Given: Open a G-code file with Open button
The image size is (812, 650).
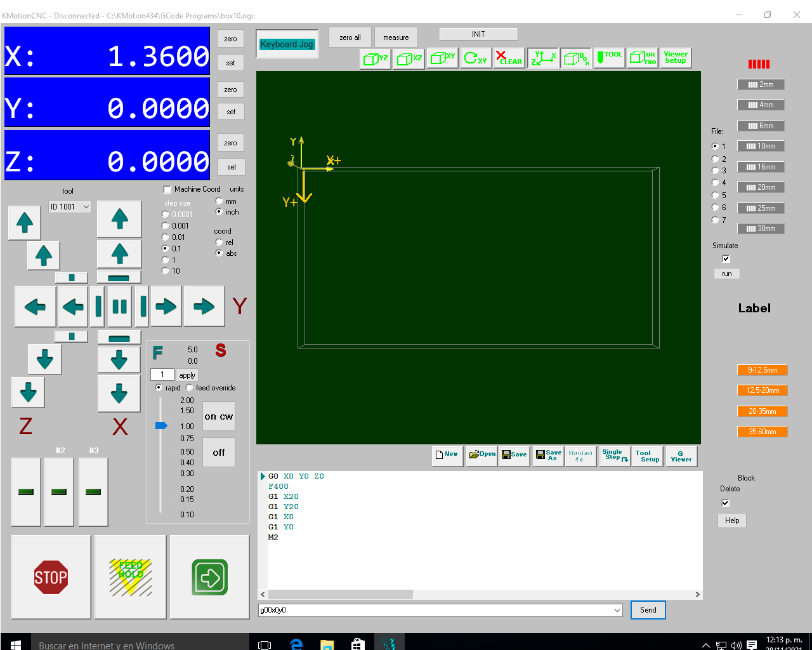Looking at the screenshot, I should click(482, 456).
